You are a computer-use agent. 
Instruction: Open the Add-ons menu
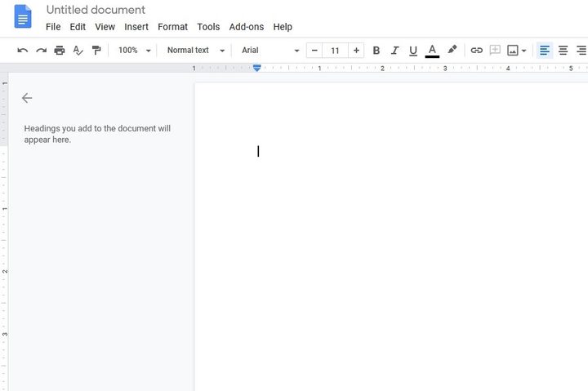pyautogui.click(x=247, y=27)
